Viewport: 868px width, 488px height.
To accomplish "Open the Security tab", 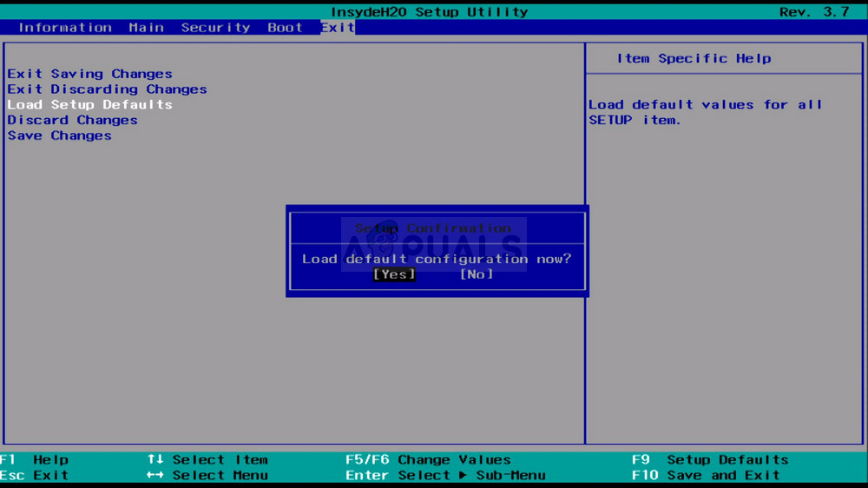I will click(x=215, y=27).
